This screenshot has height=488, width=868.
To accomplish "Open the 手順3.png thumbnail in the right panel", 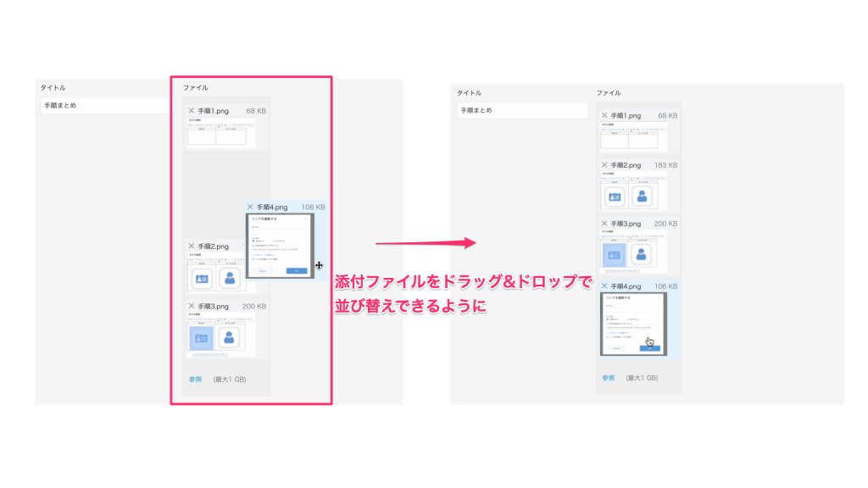I will [x=634, y=252].
